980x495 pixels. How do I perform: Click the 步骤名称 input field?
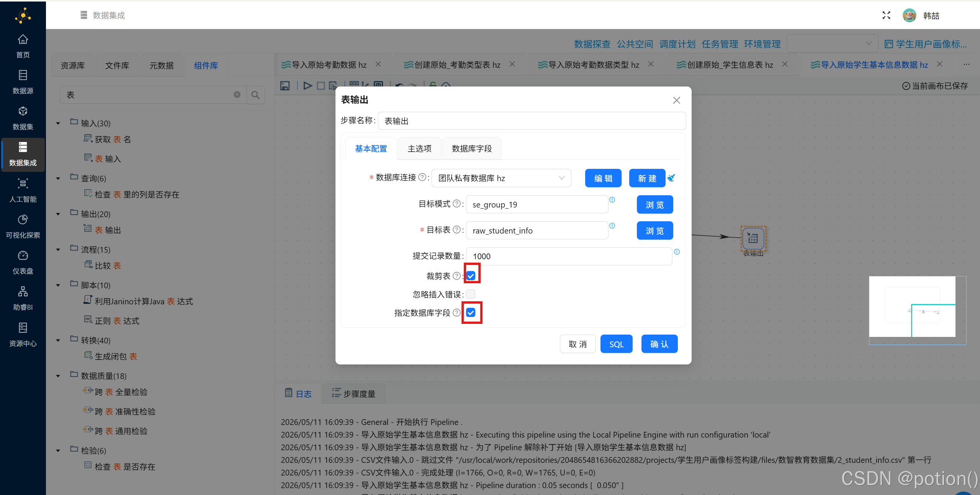tap(532, 121)
